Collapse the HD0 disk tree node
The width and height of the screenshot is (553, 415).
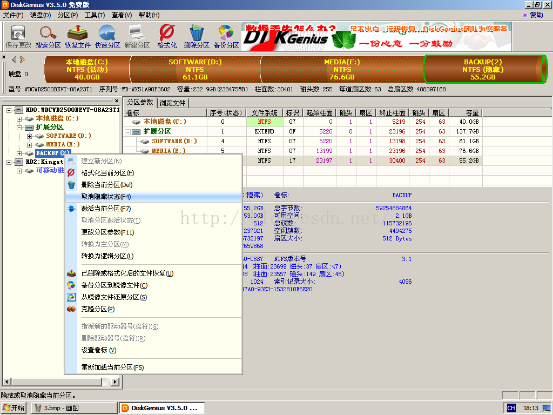pos(9,110)
